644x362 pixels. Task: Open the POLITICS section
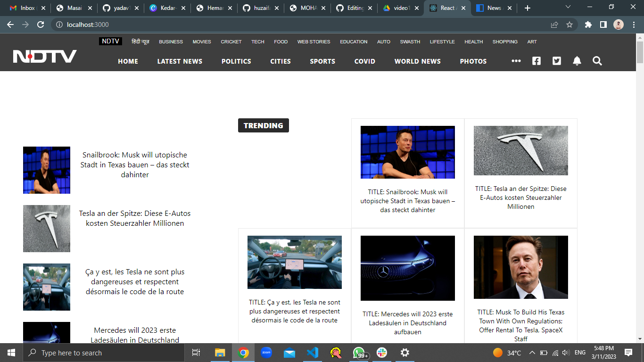coord(236,61)
